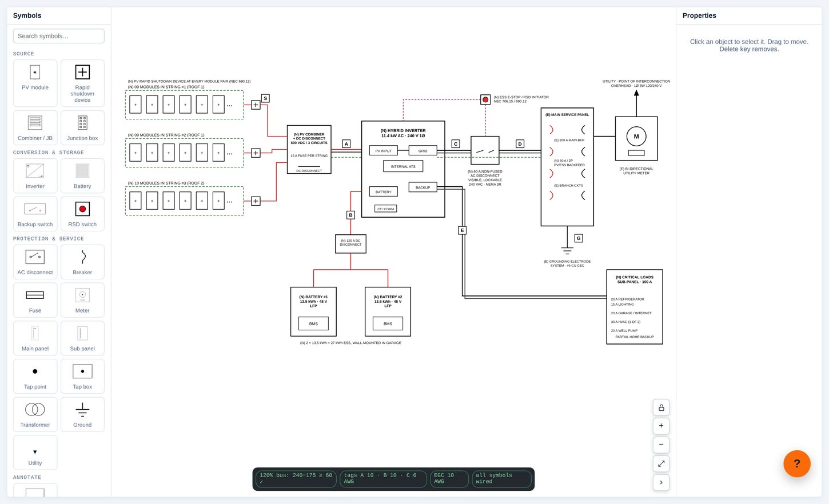The width and height of the screenshot is (829, 504).
Task: Select the Hybrid Inverter block on the canvas
Action: (x=403, y=169)
